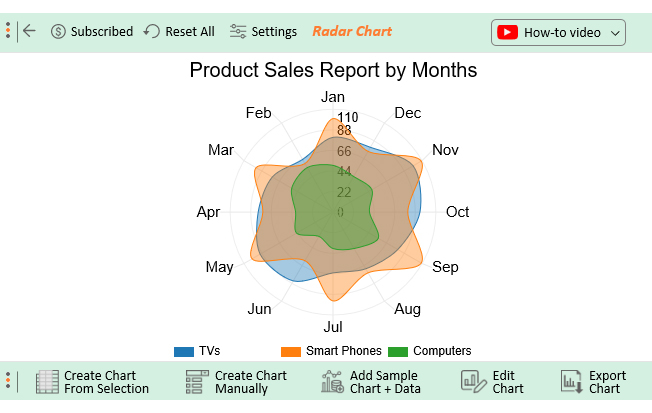Select Create Chart From Selection label
The width and height of the screenshot is (652, 413).
[106, 382]
